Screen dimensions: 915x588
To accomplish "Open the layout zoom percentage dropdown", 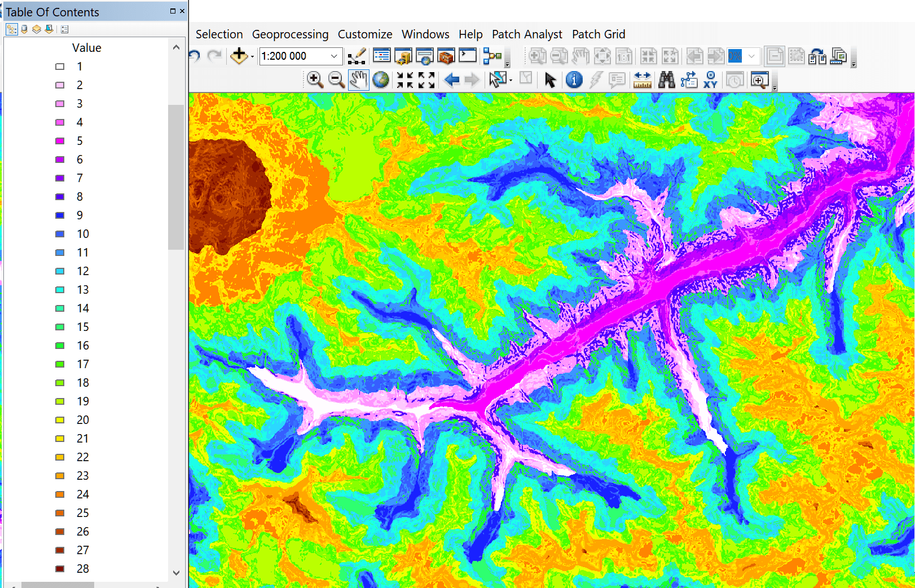I will point(751,56).
